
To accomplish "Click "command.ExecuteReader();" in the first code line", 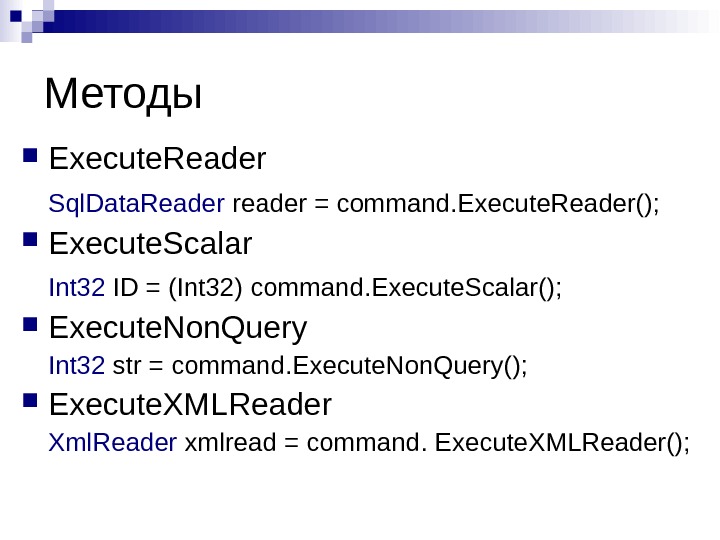I will tap(499, 205).
